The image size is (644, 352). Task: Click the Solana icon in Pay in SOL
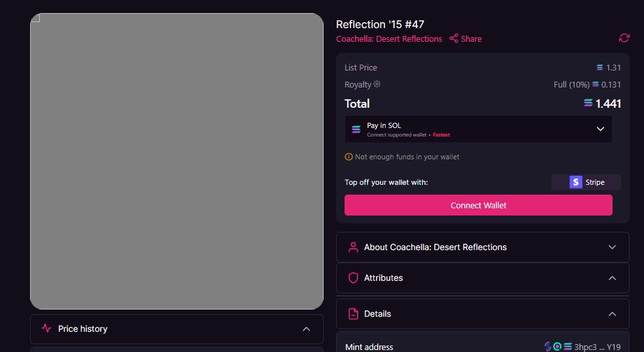[356, 129]
